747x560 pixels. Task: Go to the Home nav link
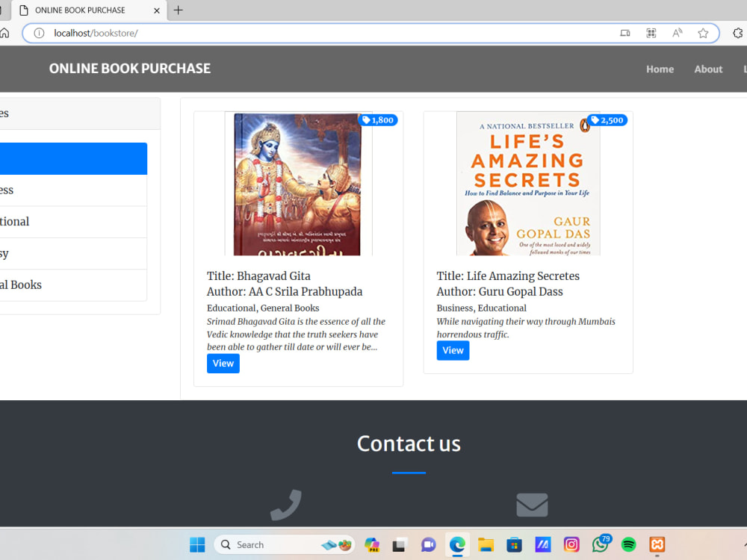660,69
